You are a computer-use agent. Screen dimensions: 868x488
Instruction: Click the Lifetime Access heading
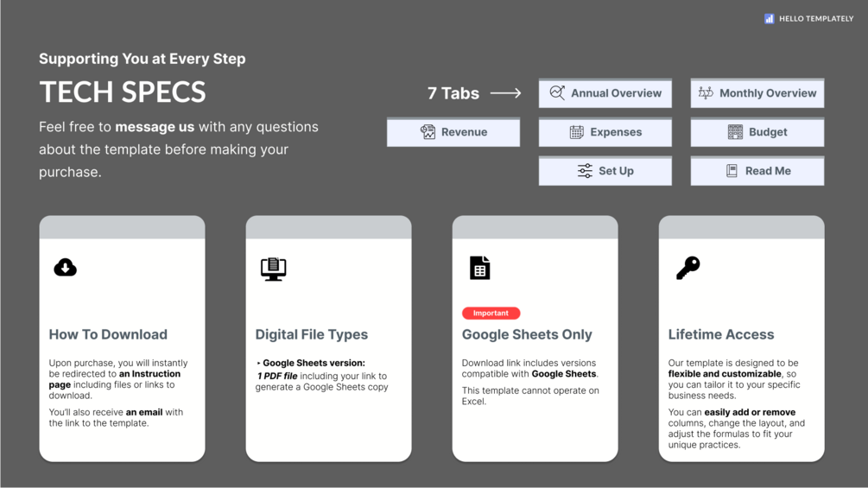click(x=721, y=334)
